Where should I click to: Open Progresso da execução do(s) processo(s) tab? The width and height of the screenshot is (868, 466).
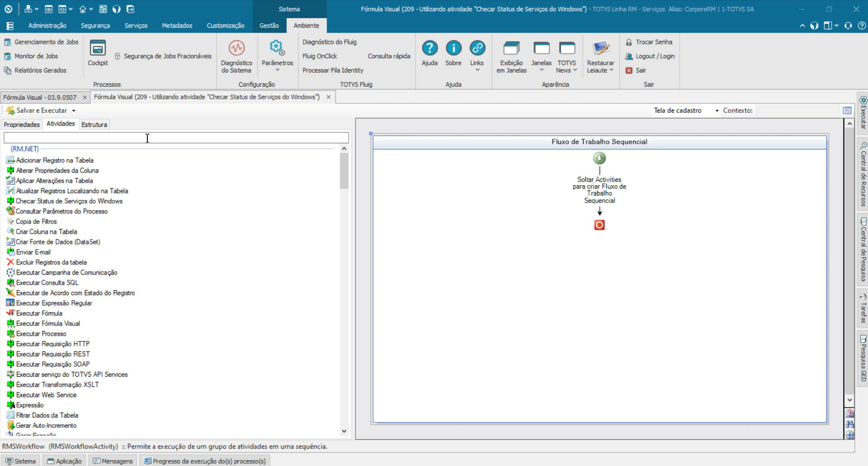(205, 461)
